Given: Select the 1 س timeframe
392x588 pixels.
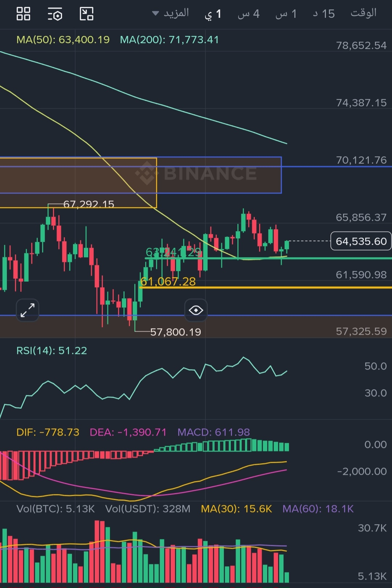Looking at the screenshot, I should [x=286, y=14].
